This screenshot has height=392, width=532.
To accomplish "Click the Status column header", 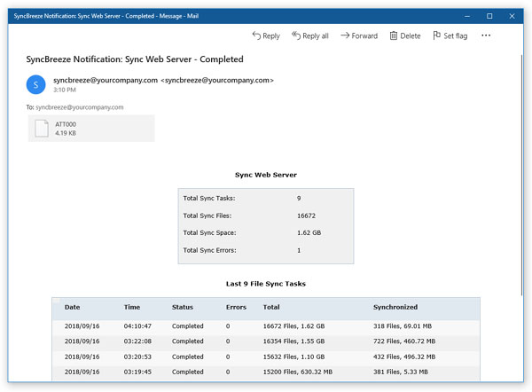I will [x=183, y=307].
